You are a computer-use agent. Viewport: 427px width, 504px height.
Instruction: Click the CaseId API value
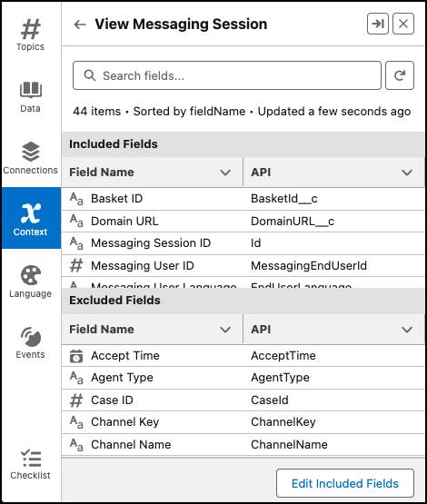(x=270, y=400)
